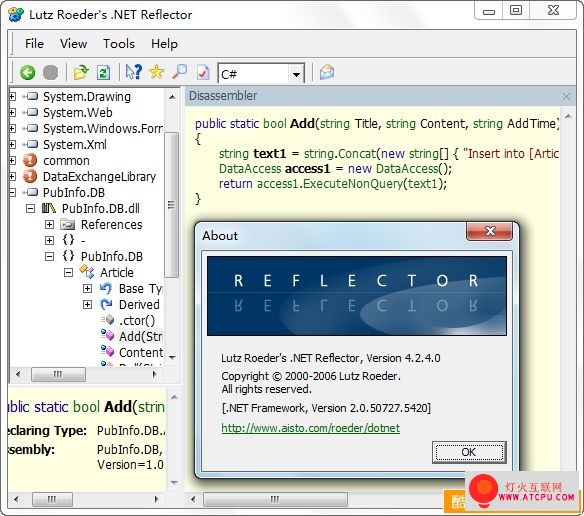
Task: Open Search with the magnifier icon
Action: (180, 72)
